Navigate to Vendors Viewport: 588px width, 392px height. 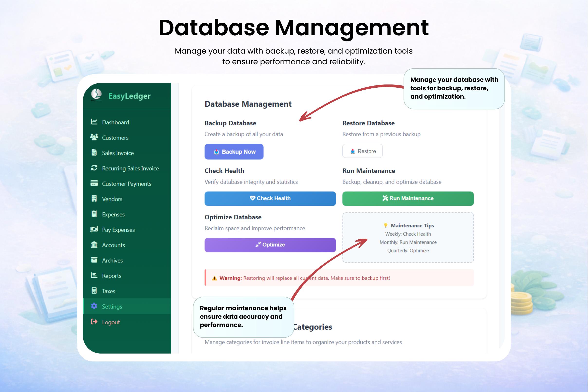point(127,199)
